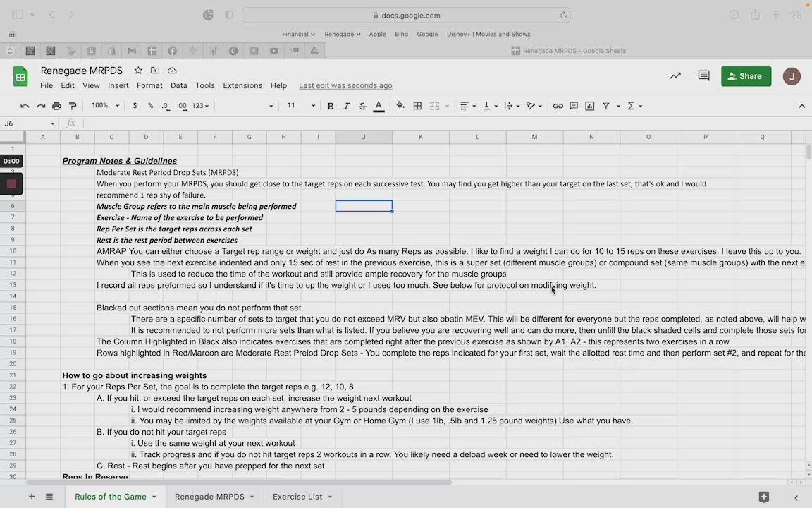Open the Financial bookmarks folder
812x508 pixels.
298,34
